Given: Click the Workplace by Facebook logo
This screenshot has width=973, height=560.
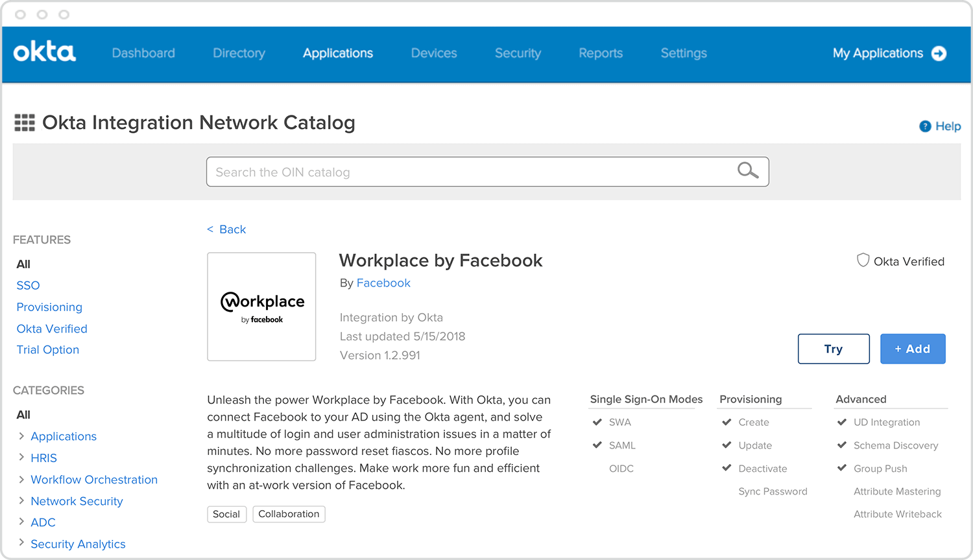Looking at the screenshot, I should (x=261, y=307).
